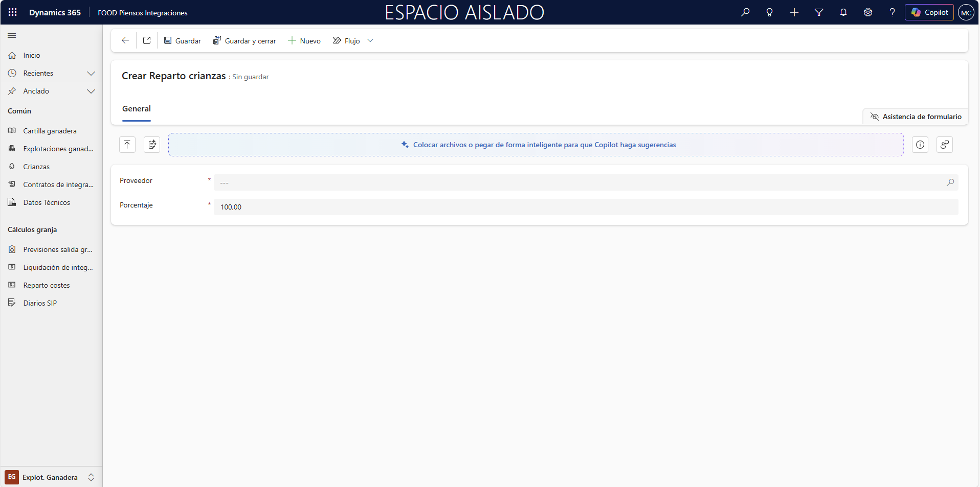The image size is (980, 487).
Task: Hide the Asistencia de formulario panel
Action: pyautogui.click(x=915, y=117)
